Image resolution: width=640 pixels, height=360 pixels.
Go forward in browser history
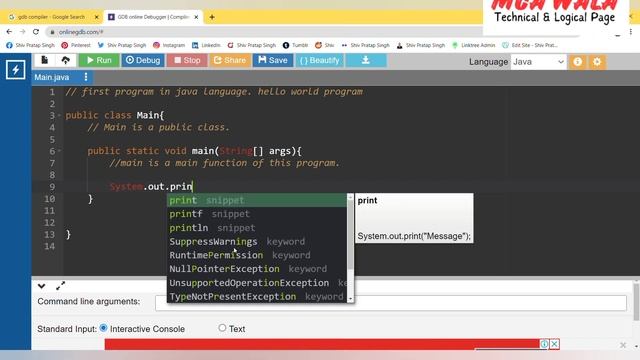22,32
